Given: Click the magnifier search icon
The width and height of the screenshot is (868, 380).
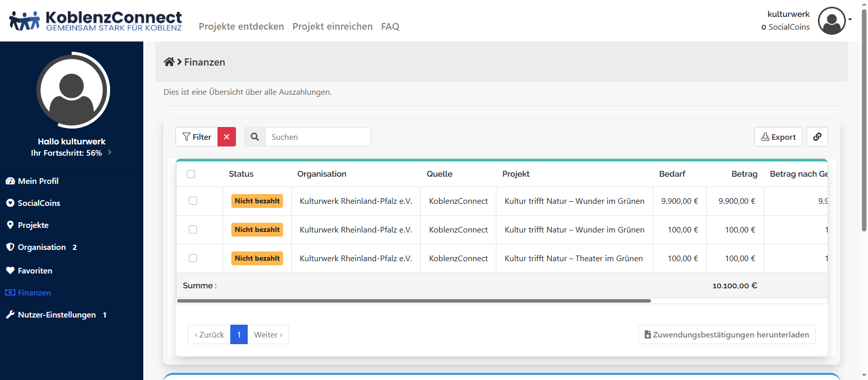Looking at the screenshot, I should click(255, 137).
